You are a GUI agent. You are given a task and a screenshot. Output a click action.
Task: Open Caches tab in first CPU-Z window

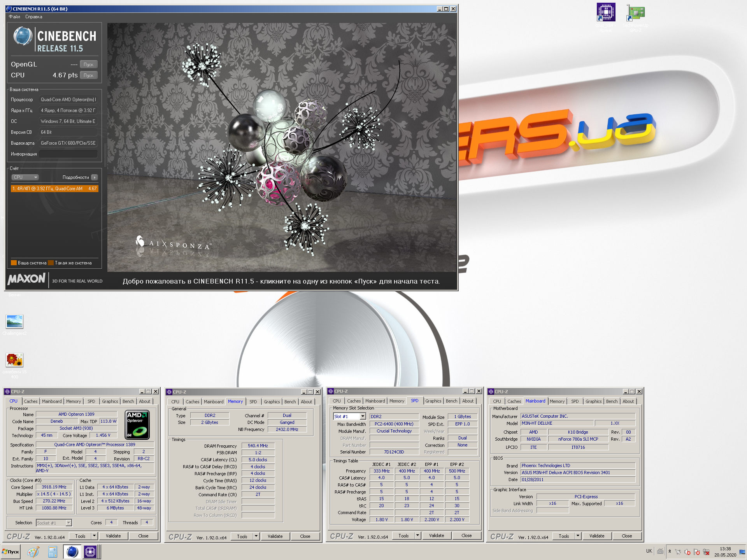point(31,401)
